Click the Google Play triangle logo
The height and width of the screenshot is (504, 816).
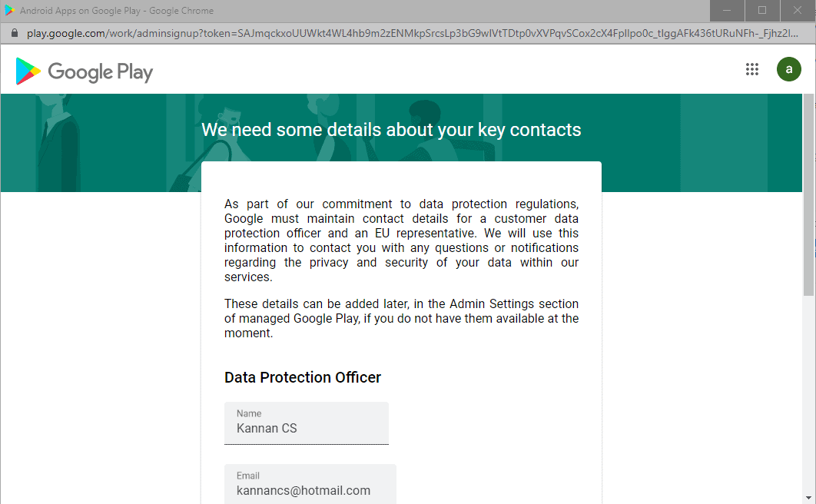click(x=28, y=71)
